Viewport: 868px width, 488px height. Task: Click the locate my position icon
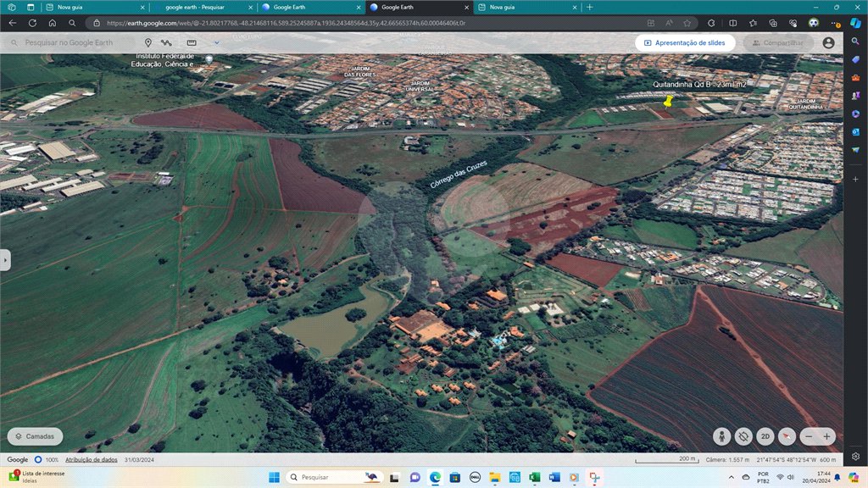click(743, 436)
